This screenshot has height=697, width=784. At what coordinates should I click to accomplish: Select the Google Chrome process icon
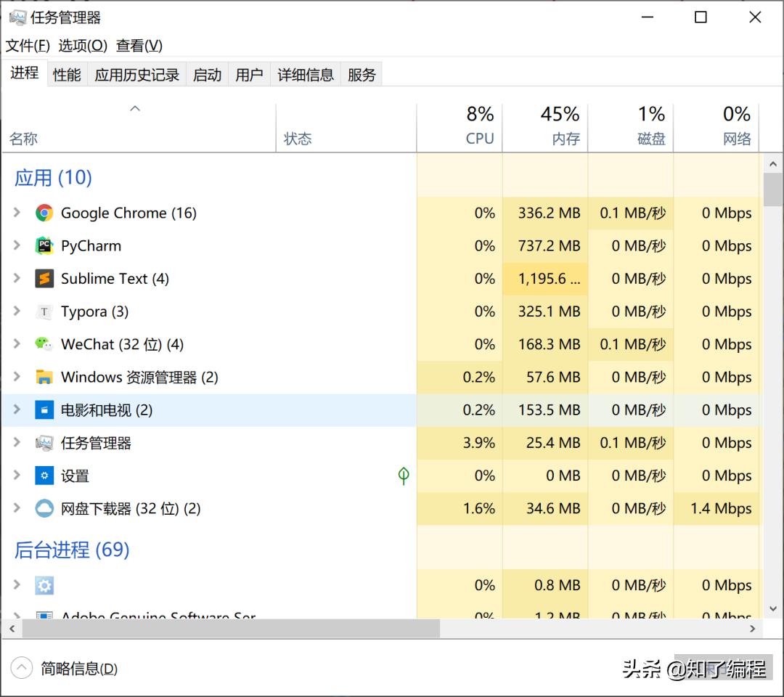44,213
